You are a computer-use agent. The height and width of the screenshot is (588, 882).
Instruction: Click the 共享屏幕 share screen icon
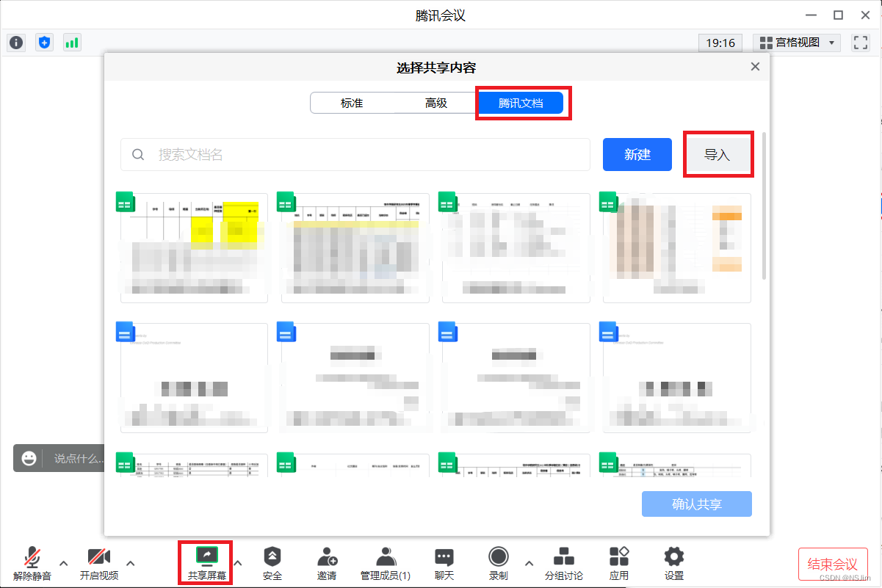pos(206,564)
